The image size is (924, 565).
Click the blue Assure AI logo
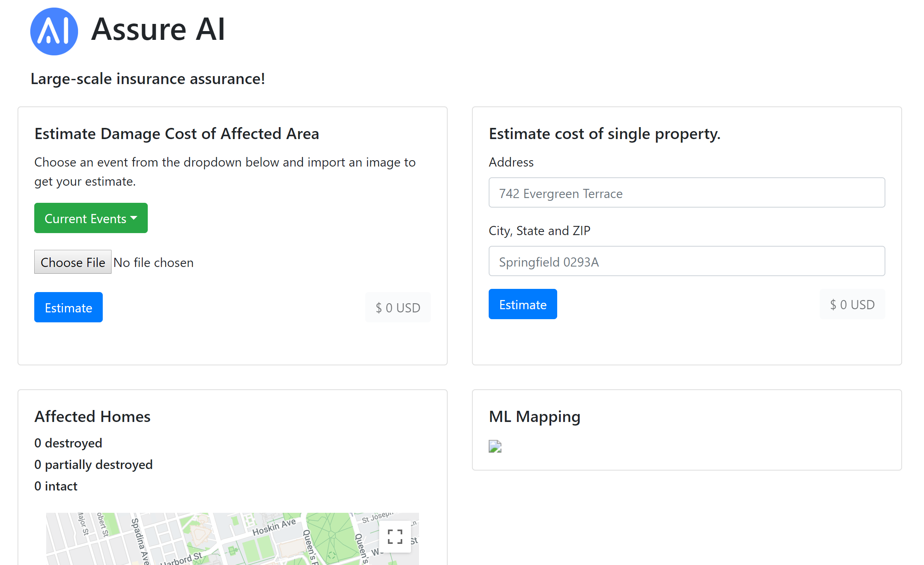point(54,31)
